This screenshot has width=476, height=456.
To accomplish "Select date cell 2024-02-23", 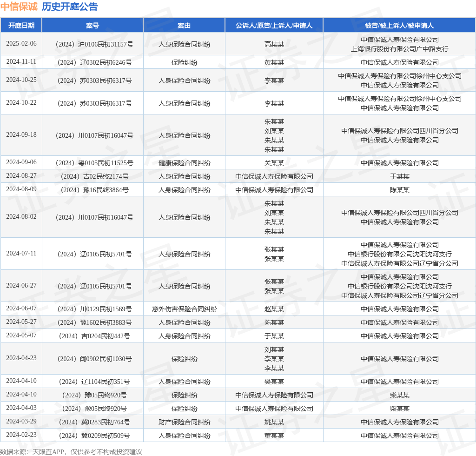I will [x=21, y=435].
